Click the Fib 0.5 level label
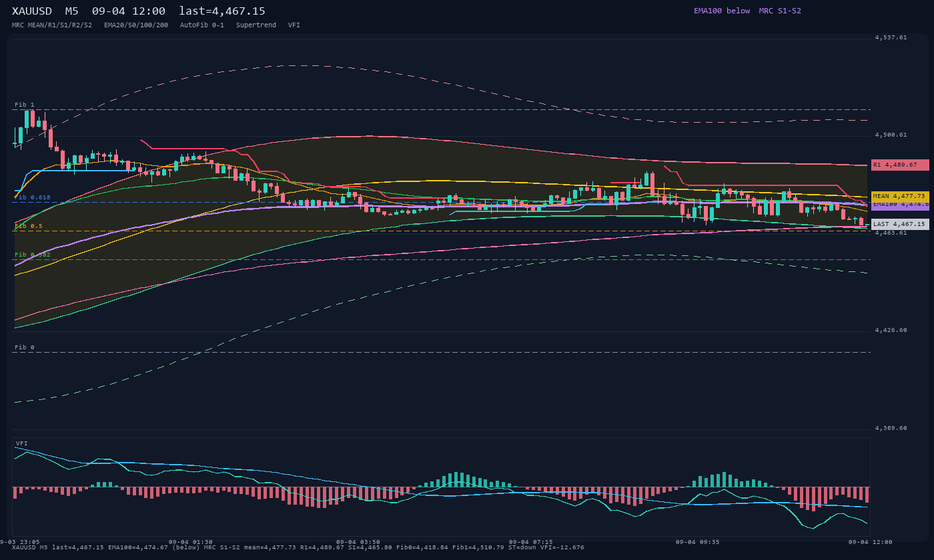 coord(29,227)
